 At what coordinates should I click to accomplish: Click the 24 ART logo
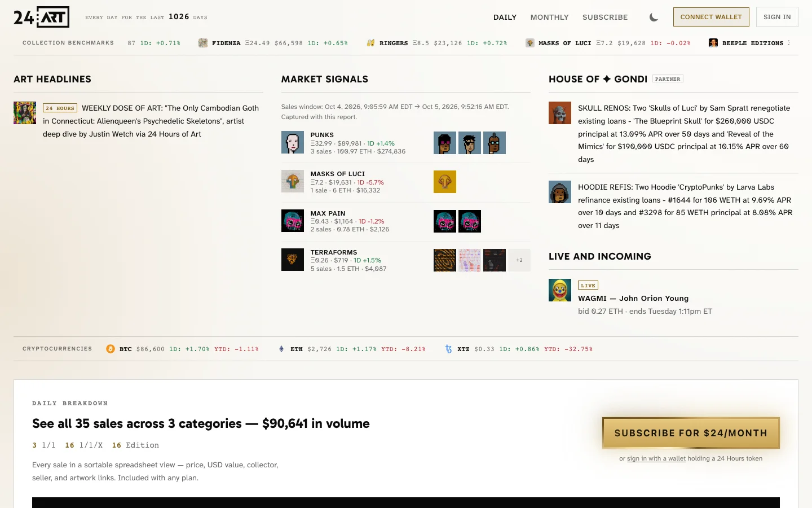(x=42, y=17)
